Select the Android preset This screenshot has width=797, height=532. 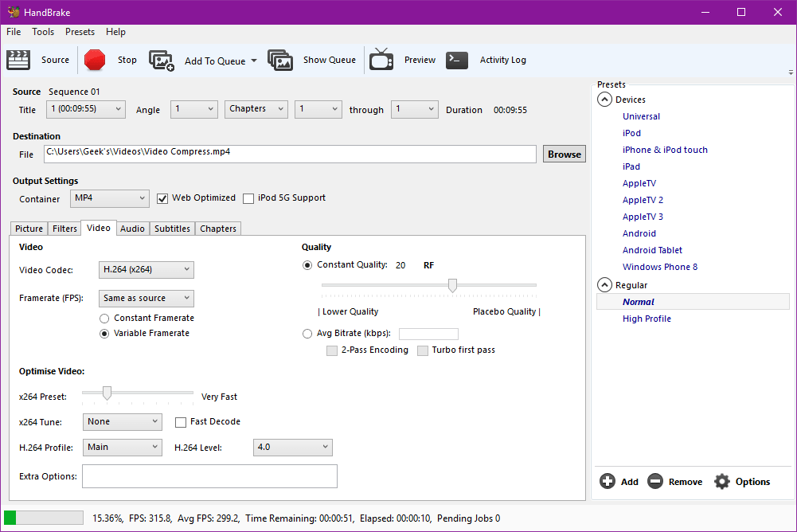(639, 233)
